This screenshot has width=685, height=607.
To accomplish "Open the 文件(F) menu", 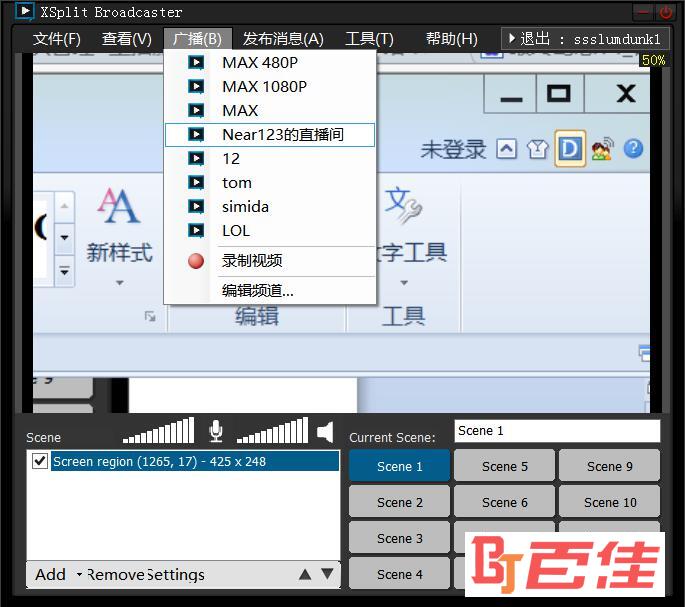I will click(57, 39).
